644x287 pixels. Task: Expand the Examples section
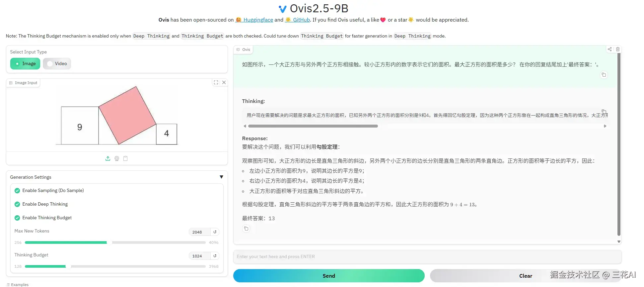tap(18, 285)
